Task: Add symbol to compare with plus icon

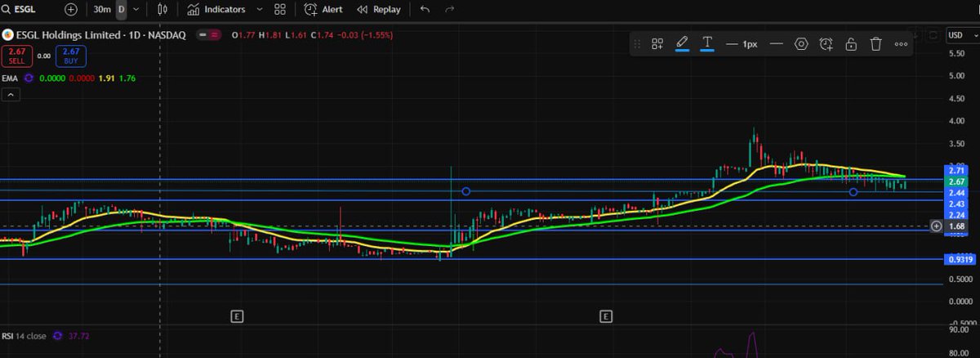Action: (x=71, y=10)
